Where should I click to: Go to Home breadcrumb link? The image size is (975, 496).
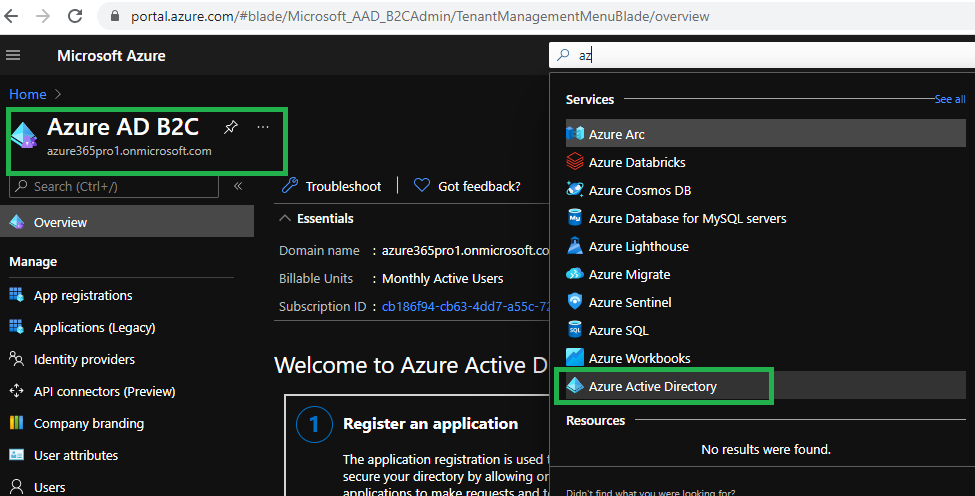point(27,94)
